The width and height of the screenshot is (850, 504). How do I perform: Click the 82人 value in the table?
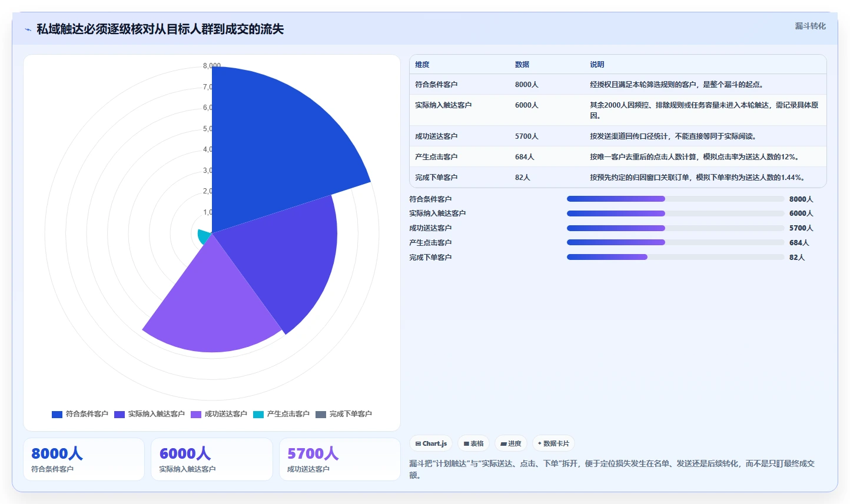(x=523, y=178)
